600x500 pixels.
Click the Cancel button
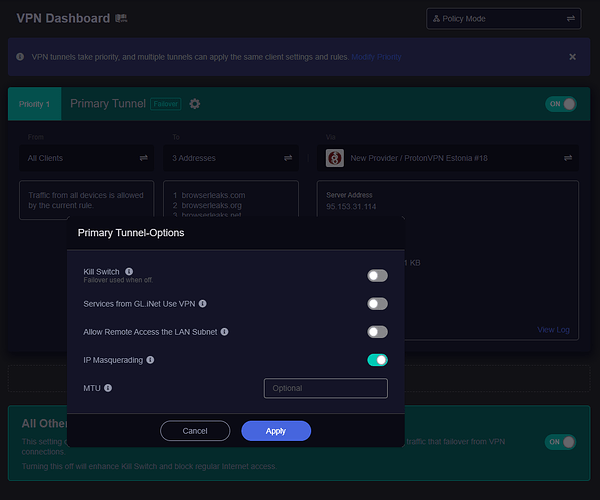pos(195,431)
